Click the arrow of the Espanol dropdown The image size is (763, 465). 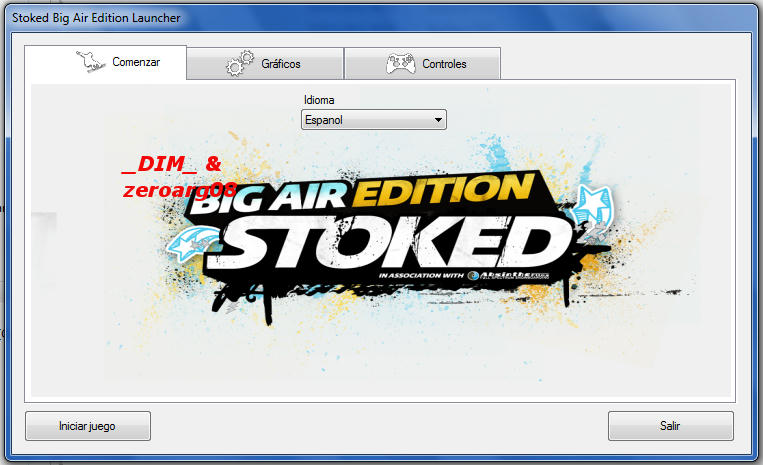[x=438, y=120]
